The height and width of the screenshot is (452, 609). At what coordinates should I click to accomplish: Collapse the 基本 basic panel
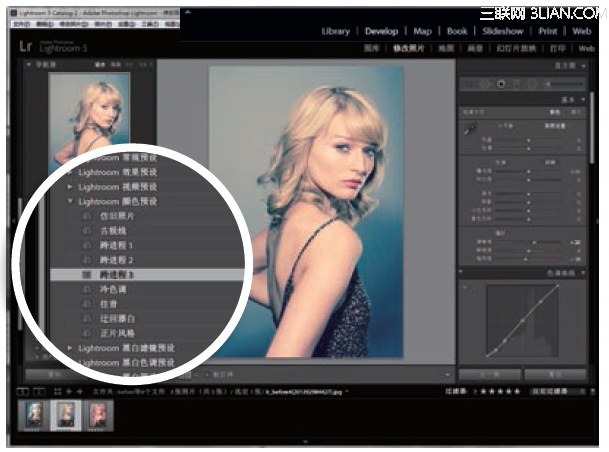tap(583, 100)
